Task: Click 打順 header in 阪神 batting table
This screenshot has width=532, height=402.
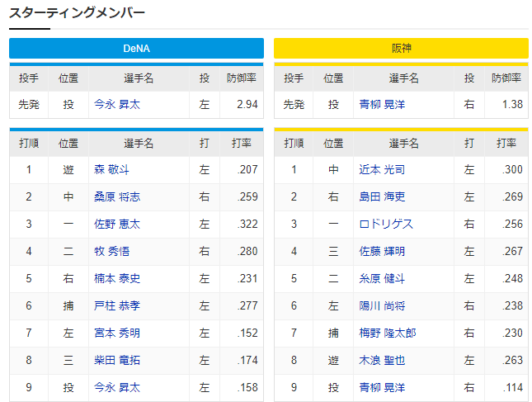Action: click(294, 144)
